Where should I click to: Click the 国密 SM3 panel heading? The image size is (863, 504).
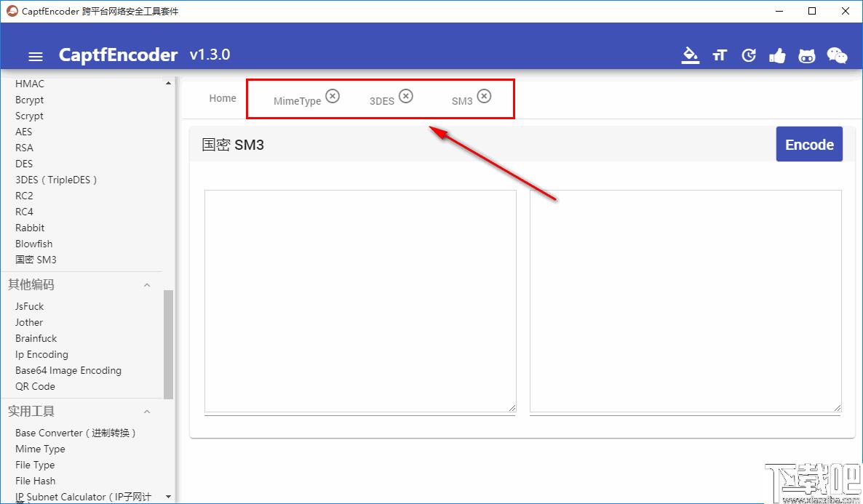tap(233, 145)
